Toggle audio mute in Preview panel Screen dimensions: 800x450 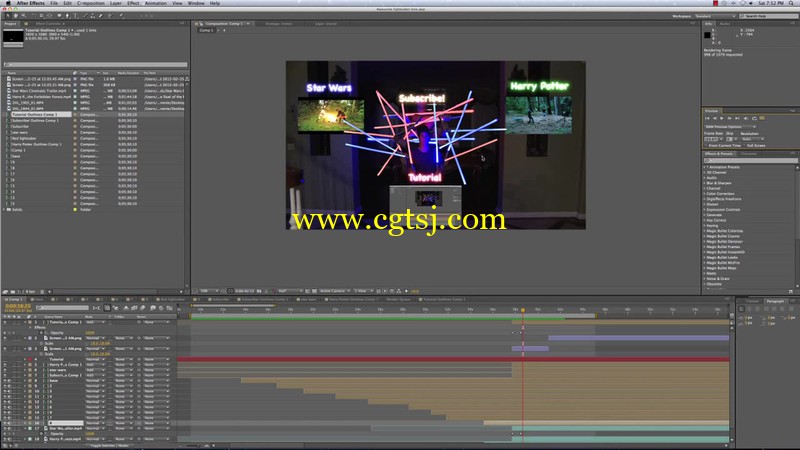746,118
